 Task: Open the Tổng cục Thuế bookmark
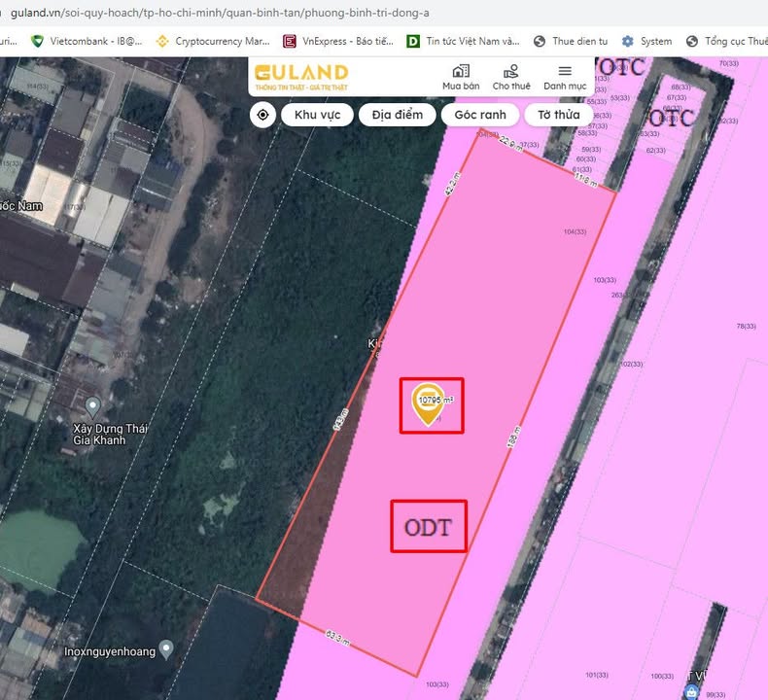click(x=727, y=41)
